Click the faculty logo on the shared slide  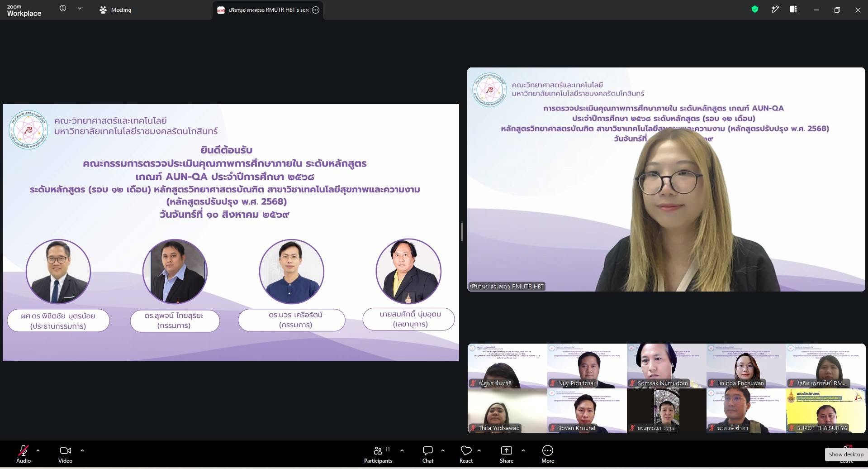[28, 130]
